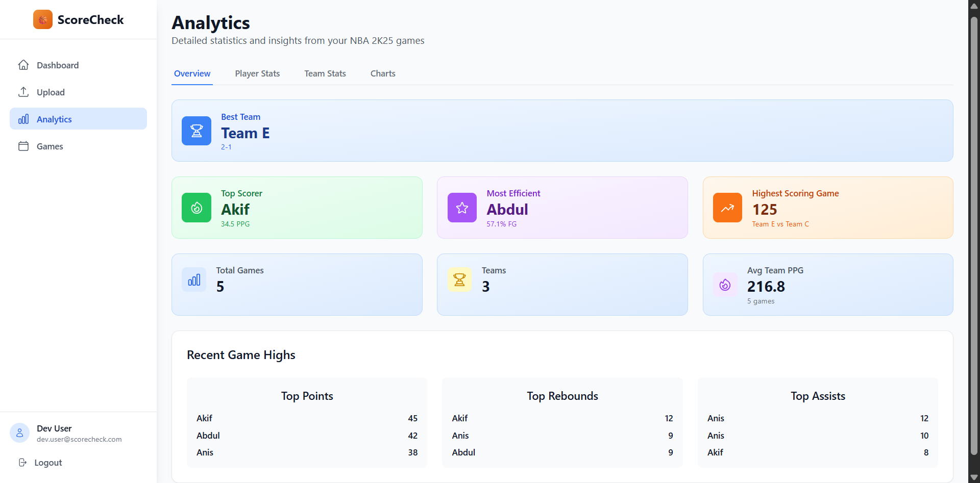
Task: Select the Overview tab
Action: 192,73
